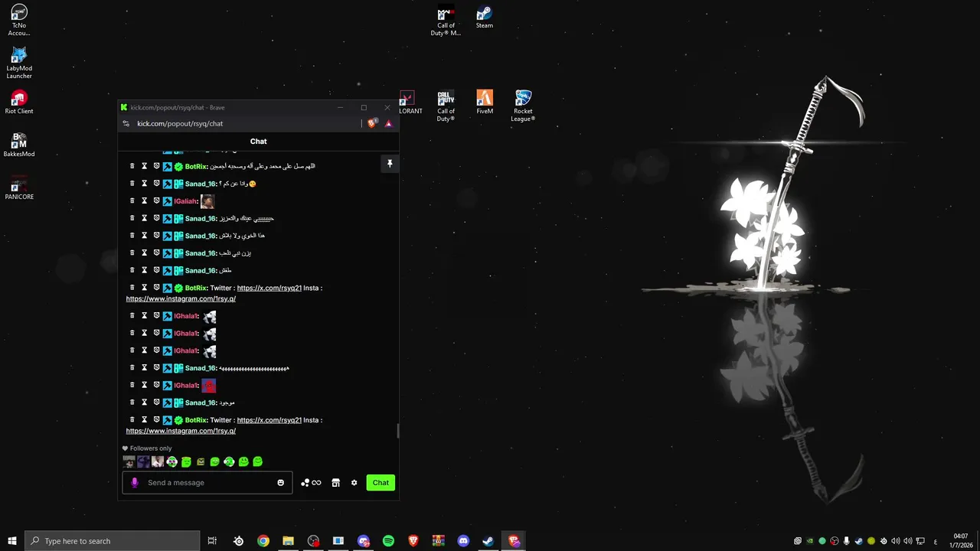Open Google Chrome from the taskbar
This screenshot has height=551, width=980.
(263, 541)
